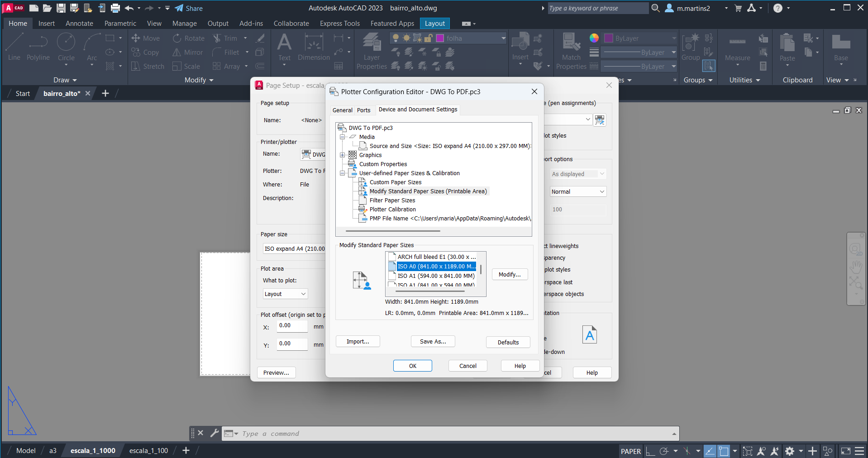Viewport: 868px width, 458px height.
Task: Click the Group objects tool
Action: tap(691, 47)
